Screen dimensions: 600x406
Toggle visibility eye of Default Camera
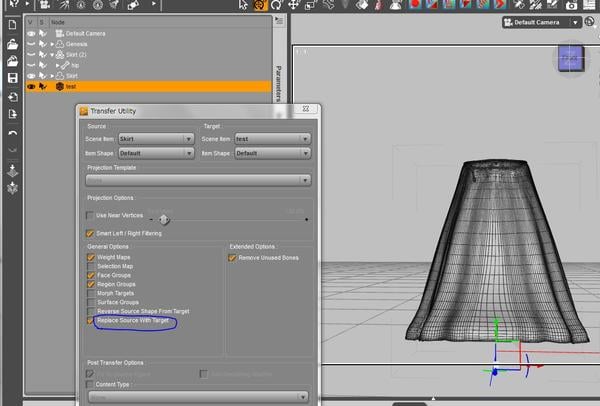[31, 34]
